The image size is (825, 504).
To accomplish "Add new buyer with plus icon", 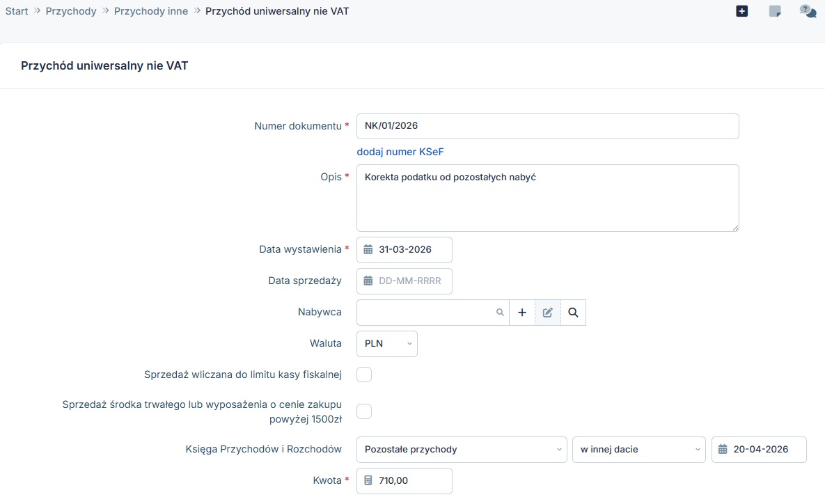I will tap(522, 313).
